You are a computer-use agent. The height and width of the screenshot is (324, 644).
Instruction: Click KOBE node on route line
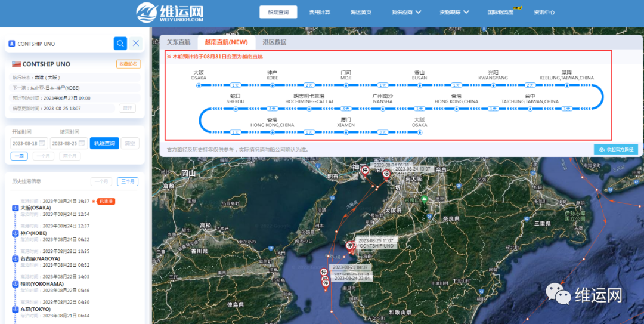pyautogui.click(x=273, y=85)
